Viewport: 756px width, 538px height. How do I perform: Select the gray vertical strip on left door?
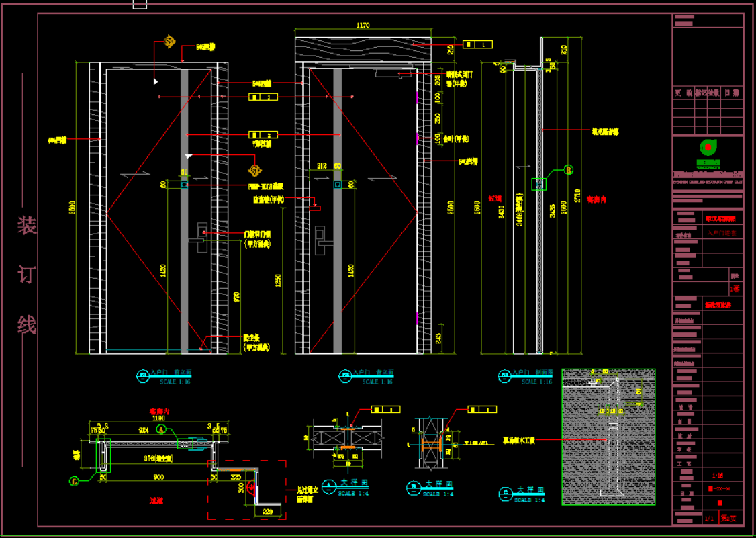(185, 269)
